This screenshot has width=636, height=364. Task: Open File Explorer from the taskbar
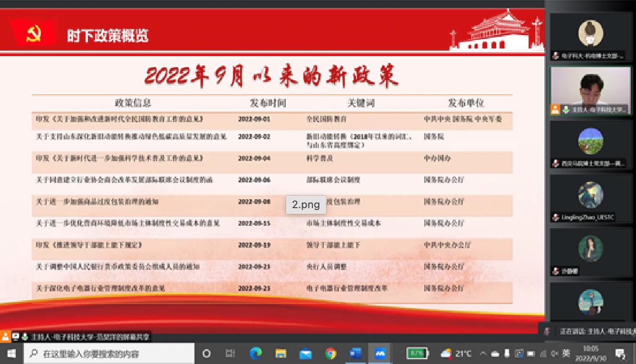pos(280,353)
